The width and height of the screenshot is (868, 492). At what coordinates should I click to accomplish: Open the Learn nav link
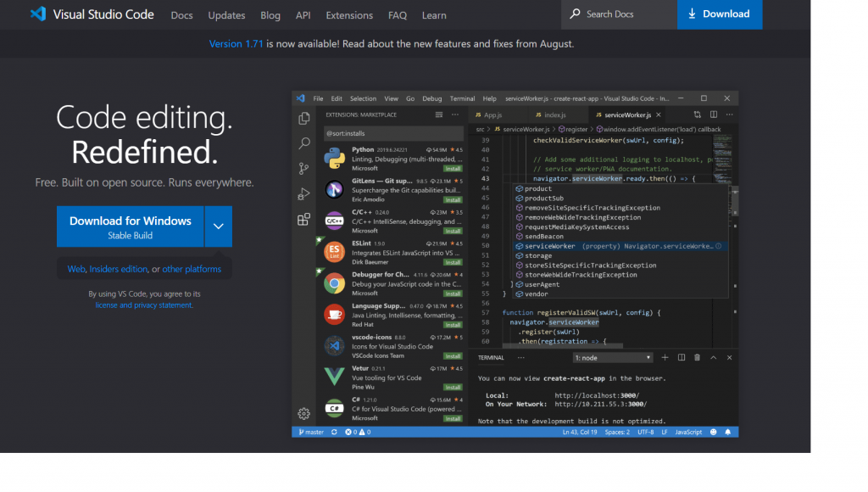pos(434,15)
